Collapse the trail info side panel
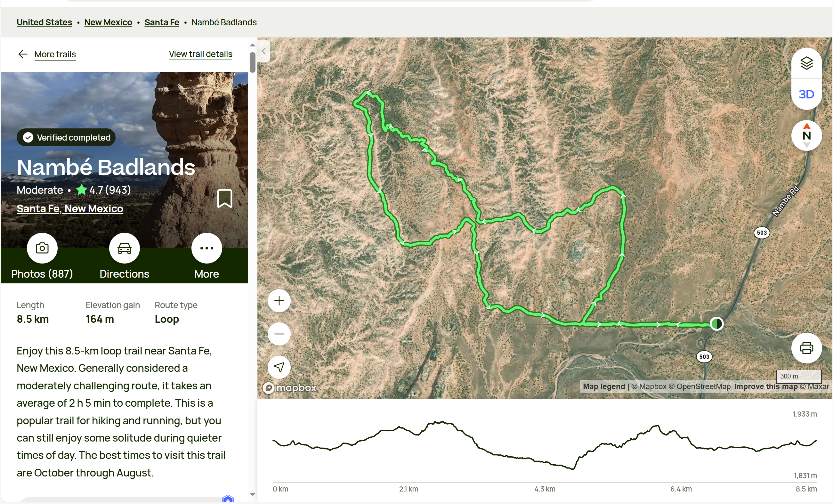 coord(264,51)
